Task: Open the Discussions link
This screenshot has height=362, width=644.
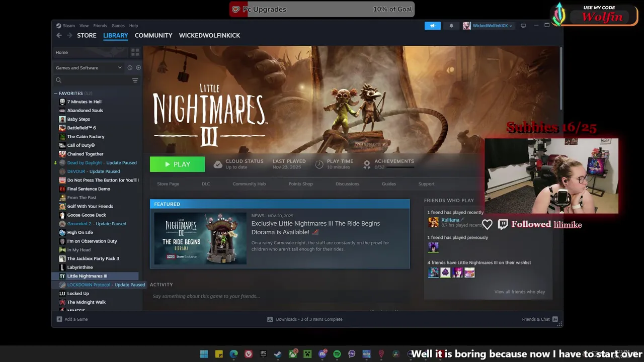Action: click(347, 184)
